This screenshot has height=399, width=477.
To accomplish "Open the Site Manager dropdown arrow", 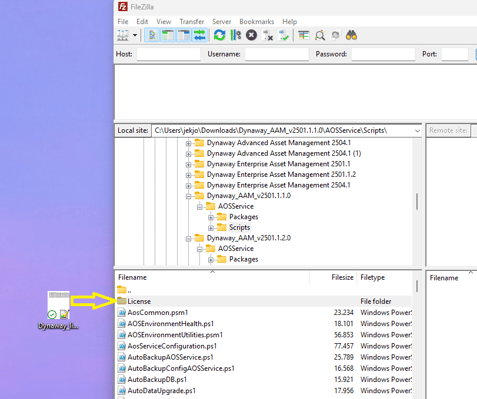I will [x=135, y=35].
